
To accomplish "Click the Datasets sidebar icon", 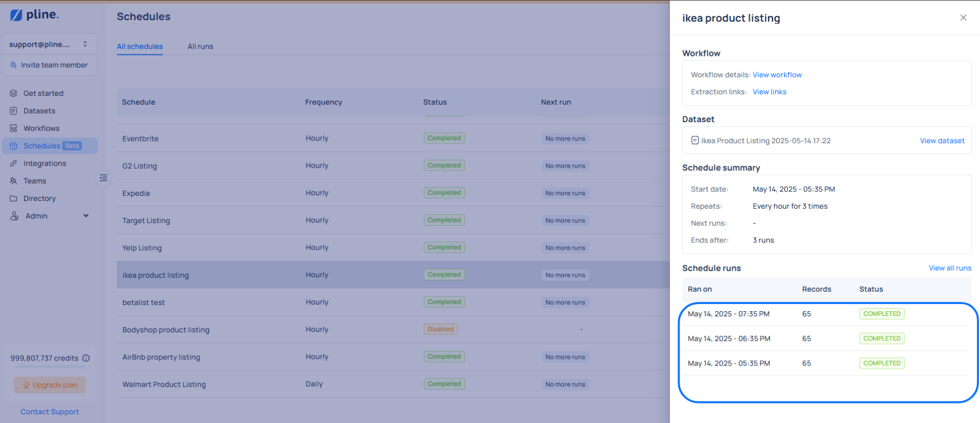I will [13, 111].
